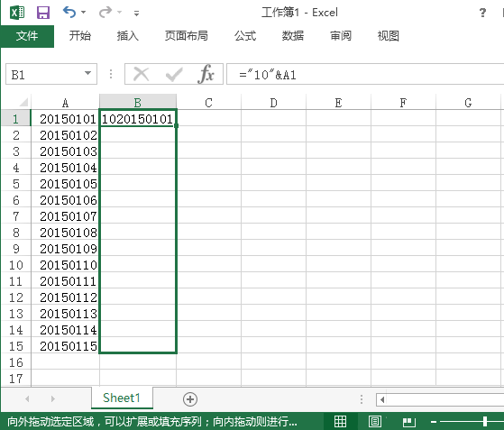
Task: Click the zoom slider handle
Action: click(x=485, y=421)
